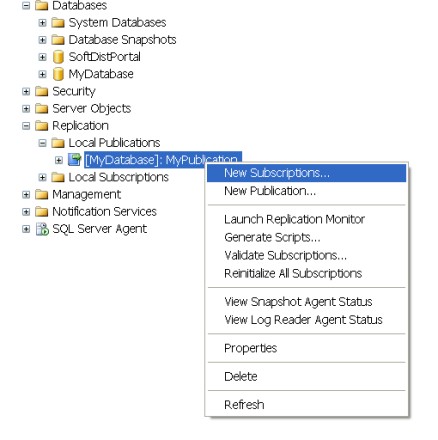Click the Replication folder icon
Viewport: 438px width, 440px height.
pos(42,126)
